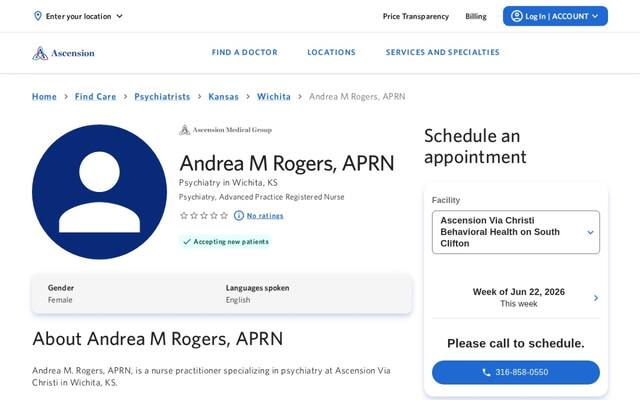The height and width of the screenshot is (400, 640).
Task: Open the No ratings link
Action: click(265, 216)
